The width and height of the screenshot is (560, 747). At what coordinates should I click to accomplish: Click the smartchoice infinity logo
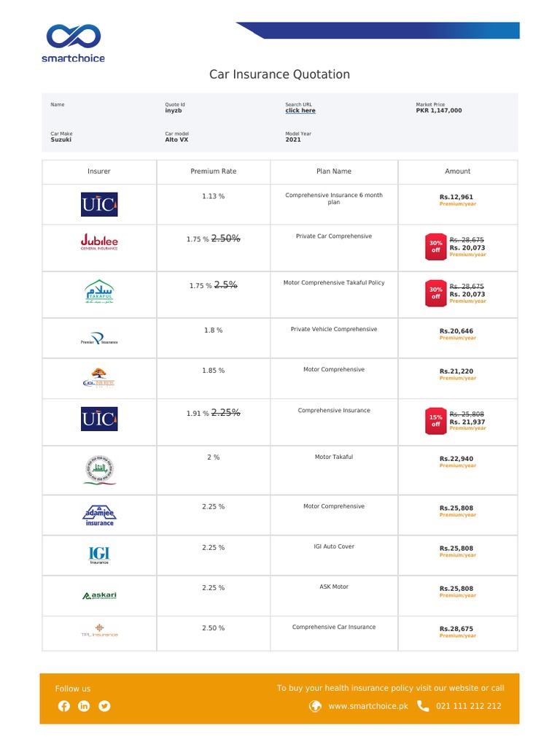tap(75, 36)
